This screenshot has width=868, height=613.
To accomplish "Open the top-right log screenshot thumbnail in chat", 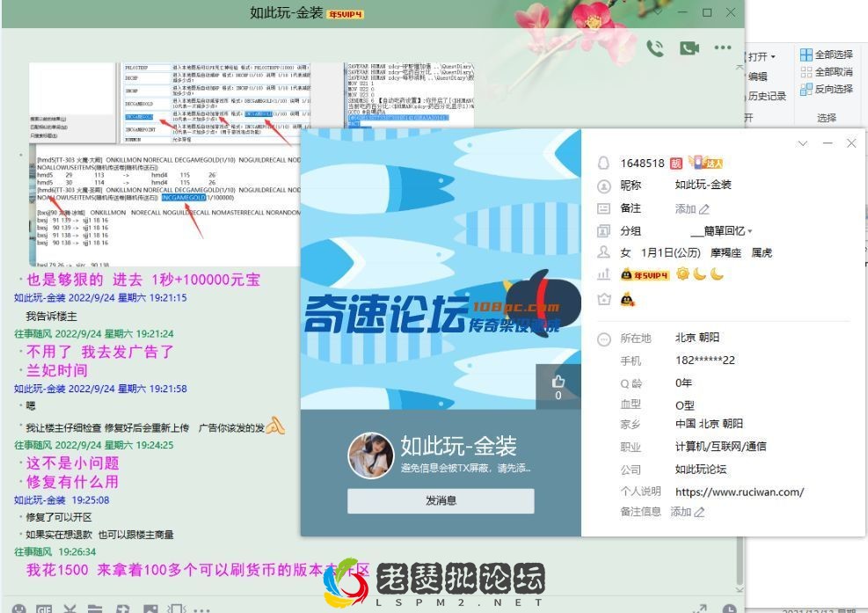I will click(410, 95).
